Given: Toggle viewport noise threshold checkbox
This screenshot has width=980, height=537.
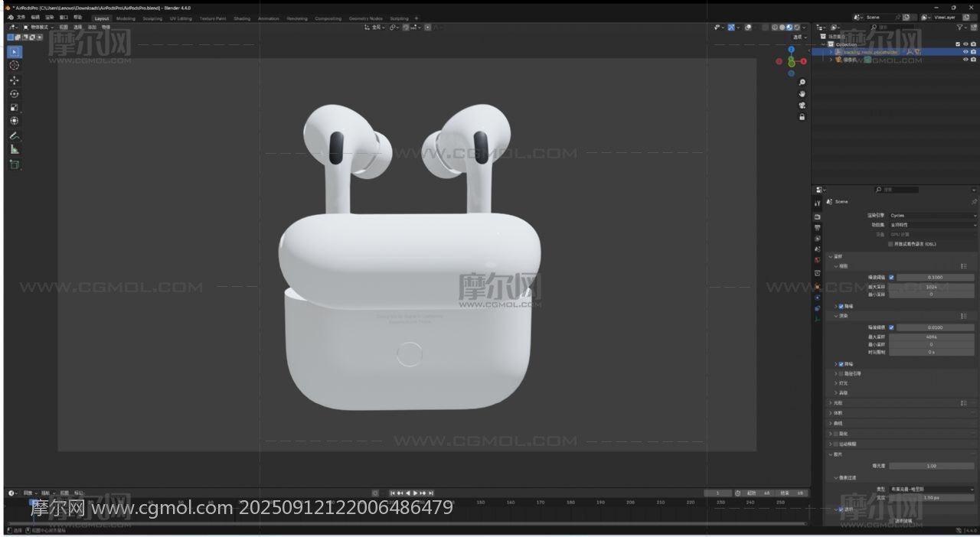Looking at the screenshot, I should click(x=891, y=277).
